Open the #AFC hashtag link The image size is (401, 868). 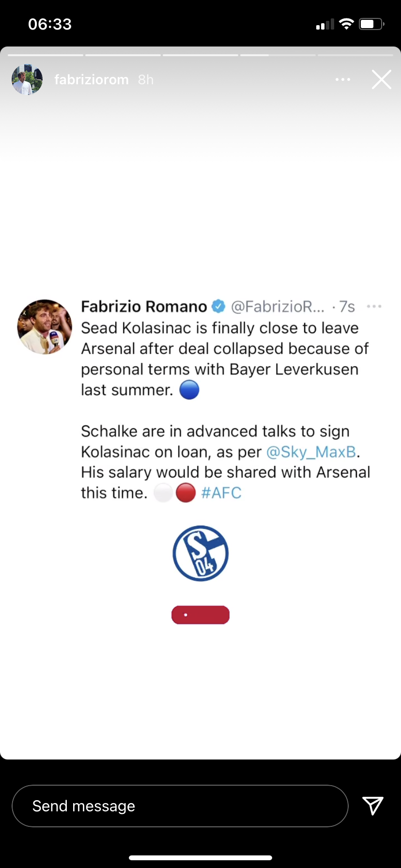[221, 493]
